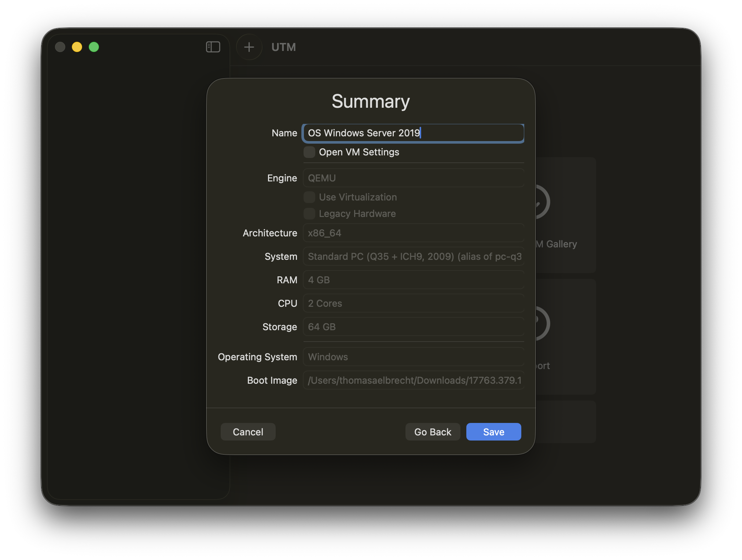Click Go Back to previous step
The image size is (742, 560).
(x=433, y=431)
